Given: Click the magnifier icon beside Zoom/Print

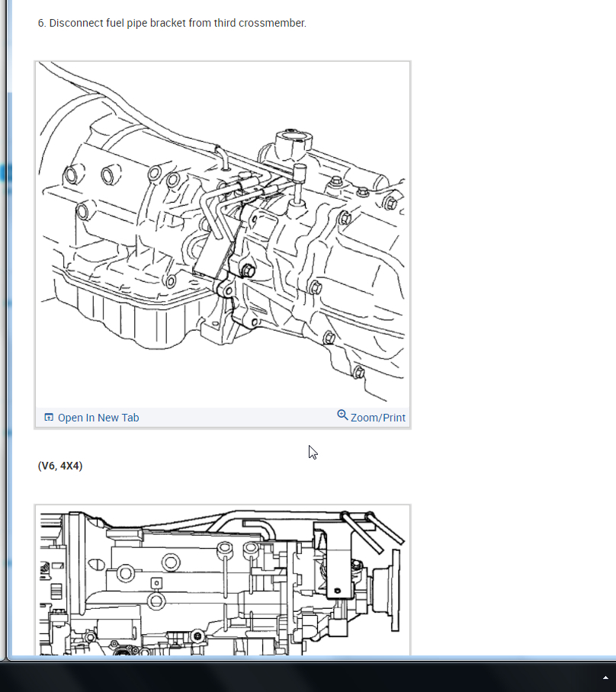Looking at the screenshot, I should click(342, 415).
